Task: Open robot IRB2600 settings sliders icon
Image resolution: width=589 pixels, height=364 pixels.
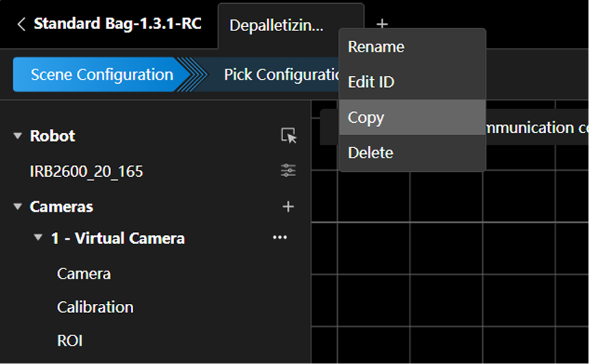Action: coord(288,171)
